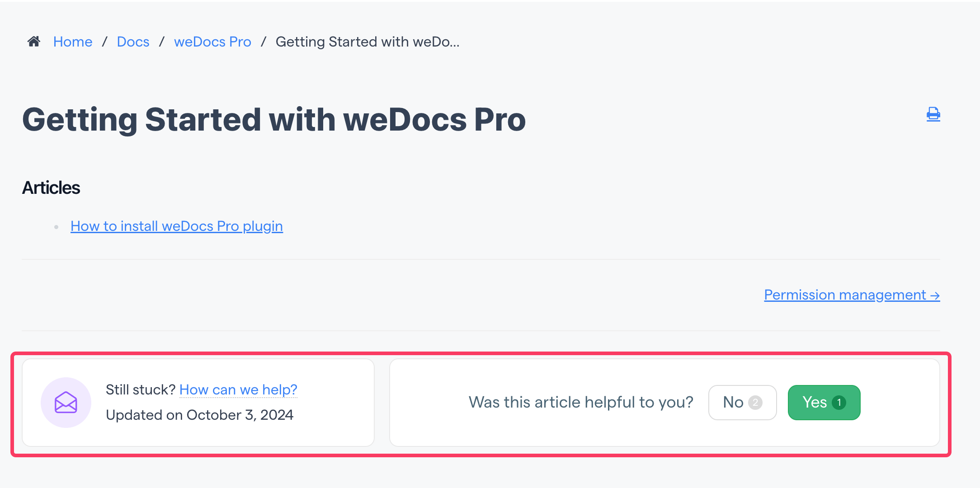Screen dimensions: 980x488
Task: Open the How can we help? link
Action: pos(238,389)
